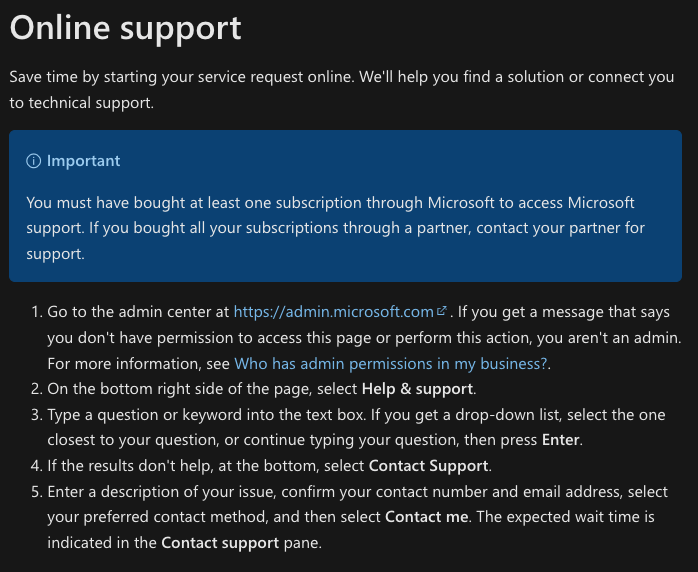The image size is (698, 572).
Task: Open 'Who has admin permissions in my business?'
Action: point(391,364)
